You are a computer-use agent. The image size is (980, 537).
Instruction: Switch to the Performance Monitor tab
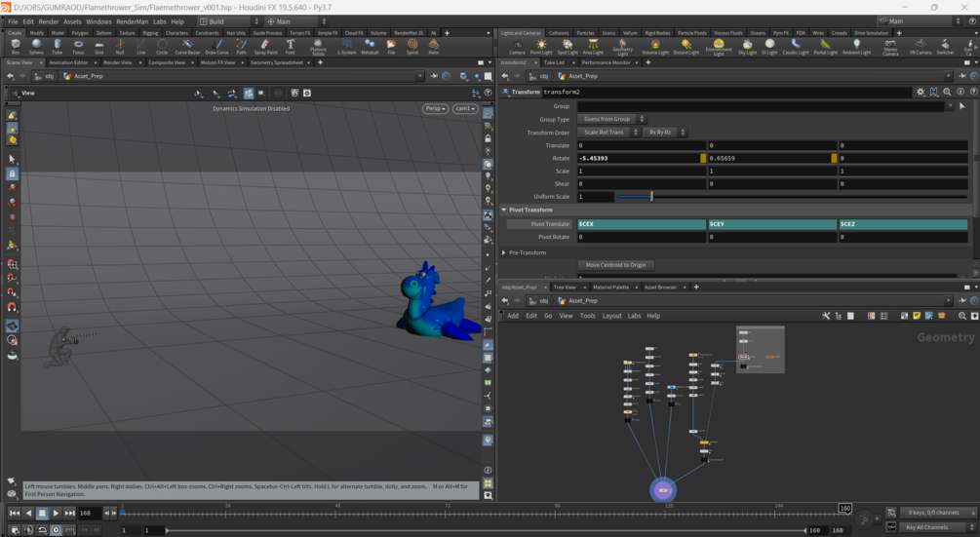605,63
